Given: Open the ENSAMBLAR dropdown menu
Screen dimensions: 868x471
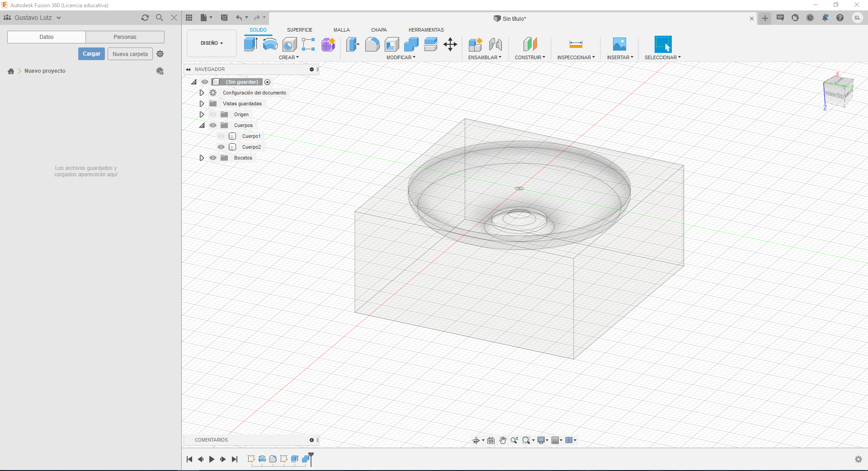Looking at the screenshot, I should (485, 57).
